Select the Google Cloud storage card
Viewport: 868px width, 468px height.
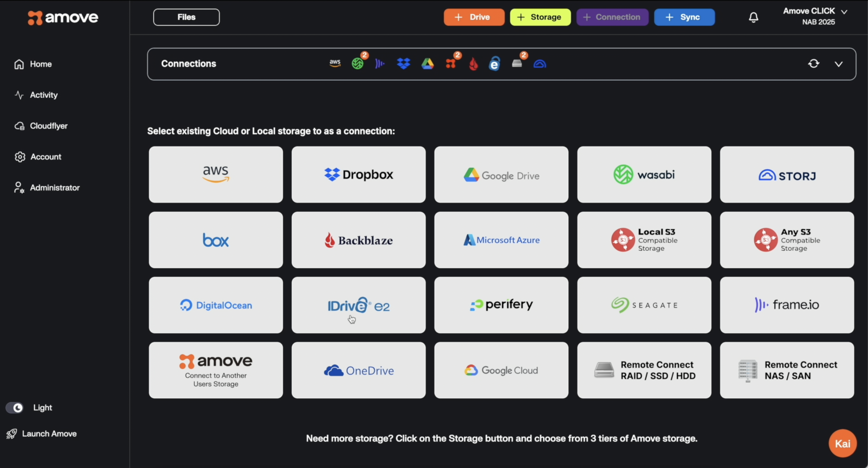coord(501,370)
